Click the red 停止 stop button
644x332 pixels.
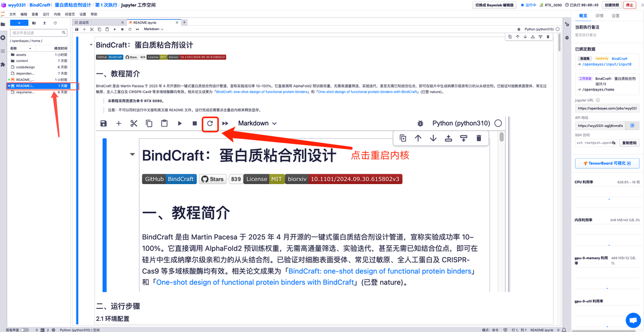(x=629, y=5)
